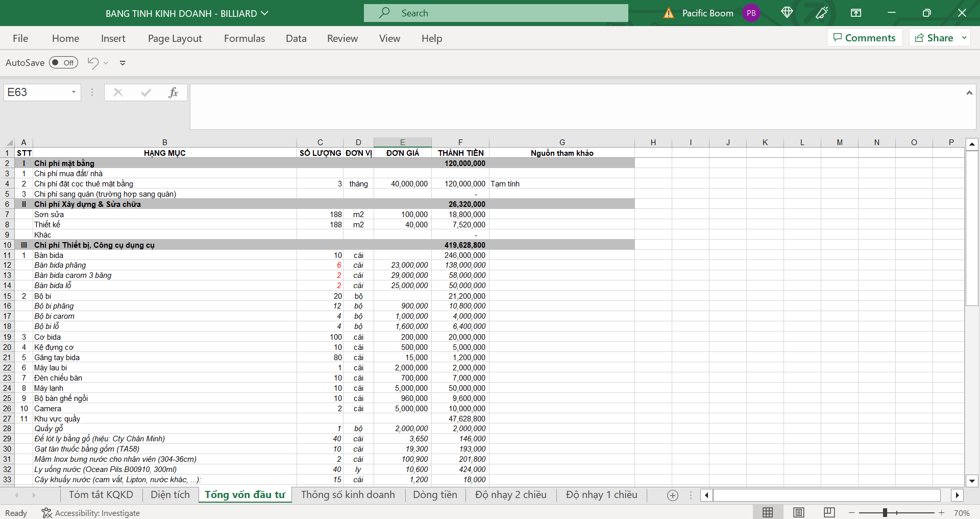The width and height of the screenshot is (980, 519).
Task: Click the Microsoft Rewards diamond icon
Action: coord(787,13)
